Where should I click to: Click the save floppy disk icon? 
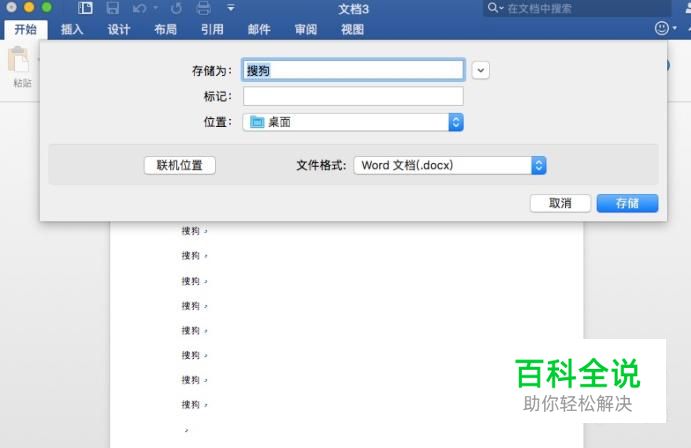113,7
